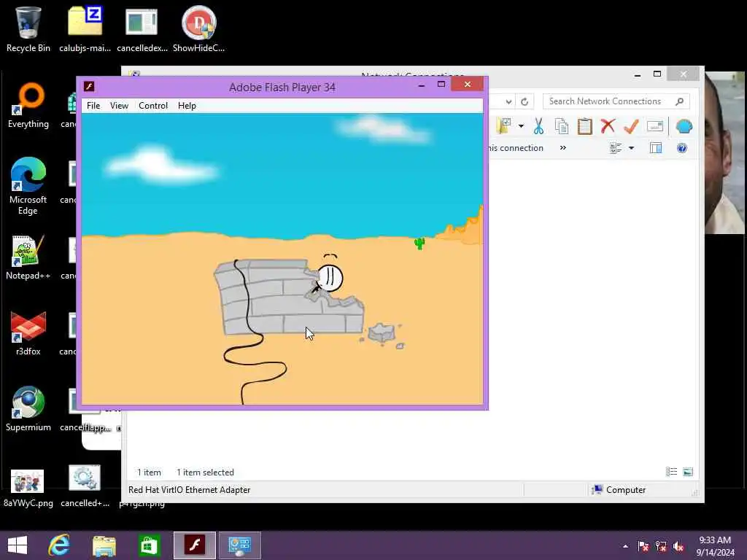Click 'Red Hat VirtIO Ethernet Adapter' status text
The image size is (747, 560).
click(189, 490)
